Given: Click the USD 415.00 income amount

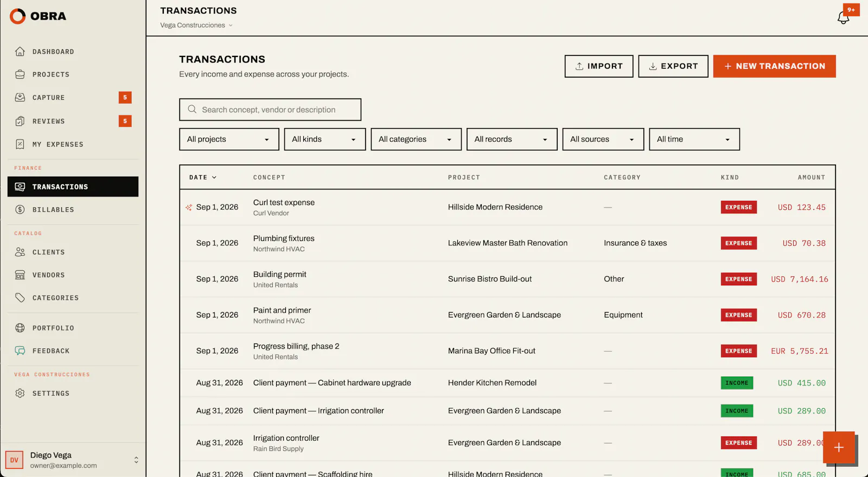Looking at the screenshot, I should (802, 383).
